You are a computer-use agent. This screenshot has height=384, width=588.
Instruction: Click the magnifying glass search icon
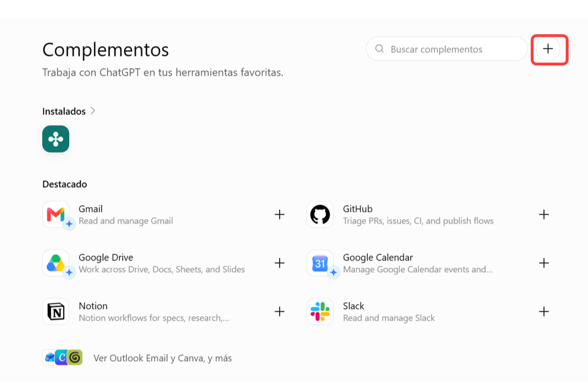(379, 49)
